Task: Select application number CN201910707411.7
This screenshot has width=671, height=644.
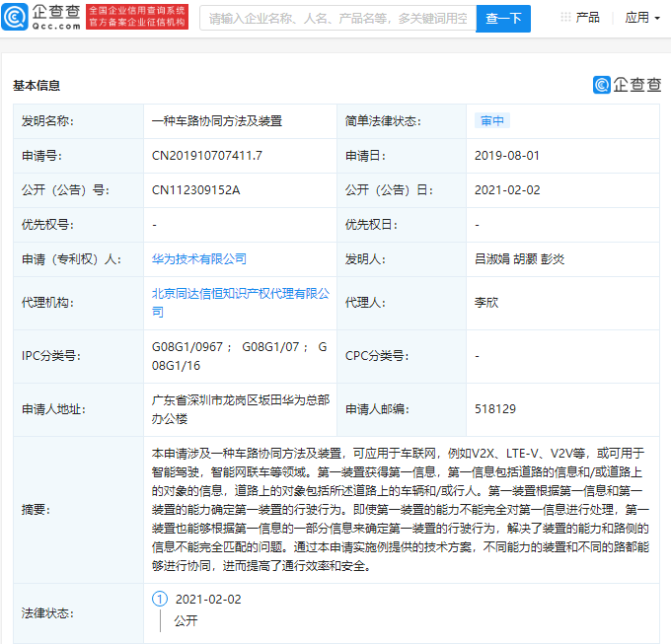Action: [207, 155]
